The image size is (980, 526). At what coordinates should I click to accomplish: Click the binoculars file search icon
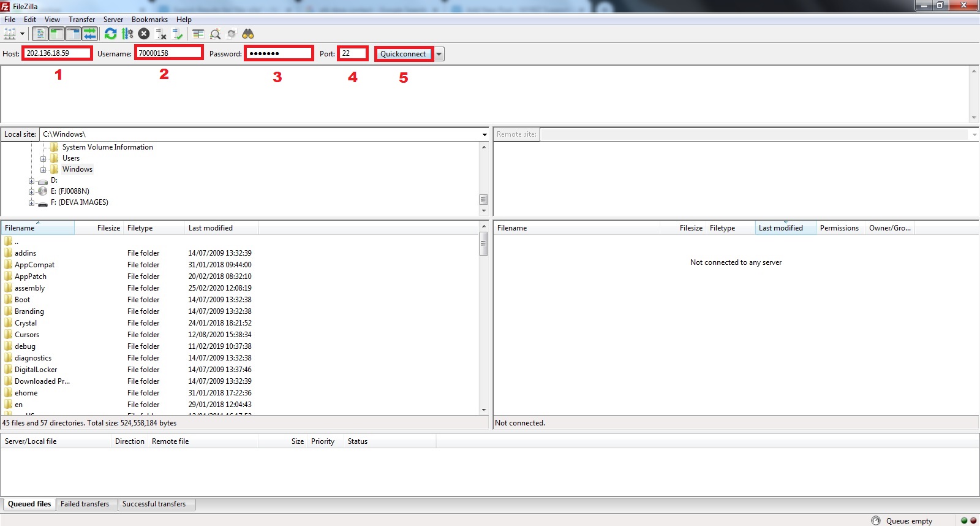pyautogui.click(x=248, y=34)
